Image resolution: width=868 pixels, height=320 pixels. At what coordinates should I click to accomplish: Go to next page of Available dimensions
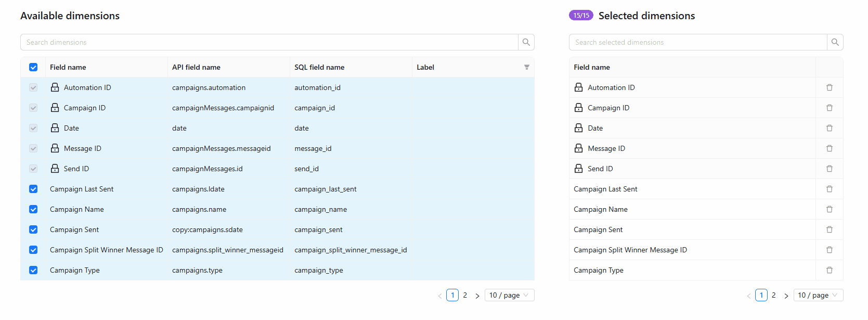[477, 296]
